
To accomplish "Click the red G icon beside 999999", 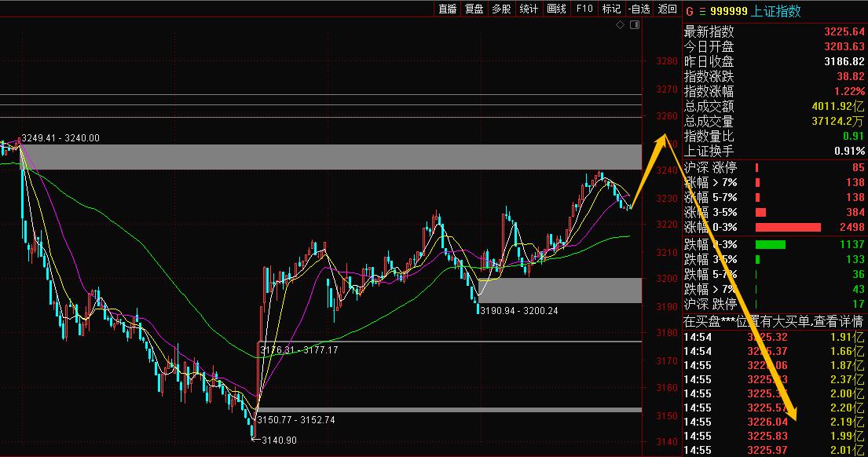I will click(x=689, y=11).
